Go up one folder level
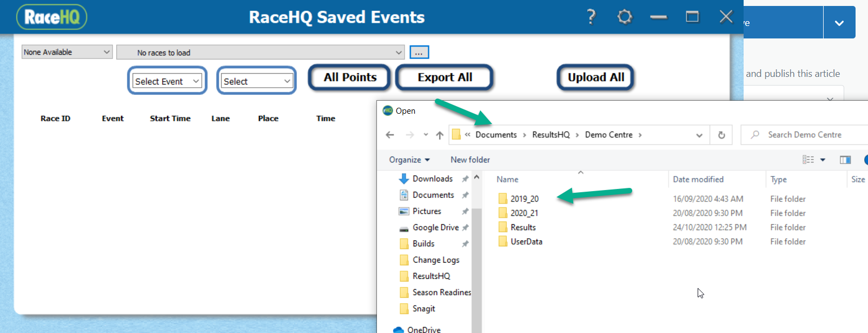Image resolution: width=868 pixels, height=333 pixels. pyautogui.click(x=440, y=135)
